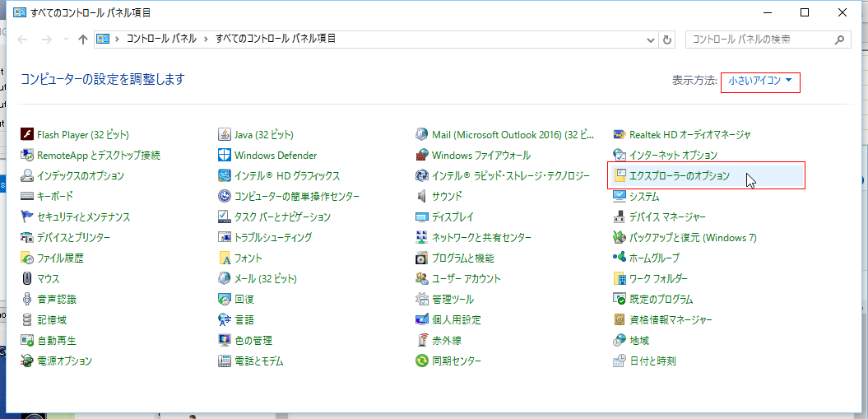This screenshot has width=868, height=419.
Task: Open 個人用設定 link
Action: tap(456, 320)
